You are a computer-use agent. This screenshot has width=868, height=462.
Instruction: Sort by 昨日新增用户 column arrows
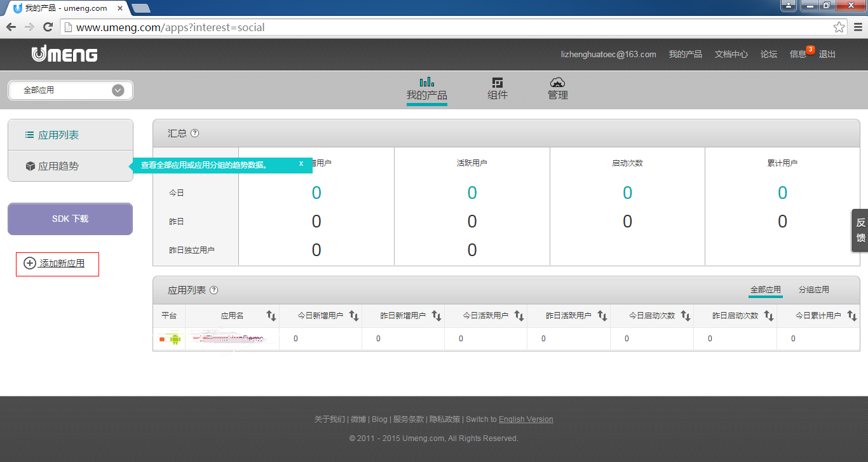(x=437, y=316)
